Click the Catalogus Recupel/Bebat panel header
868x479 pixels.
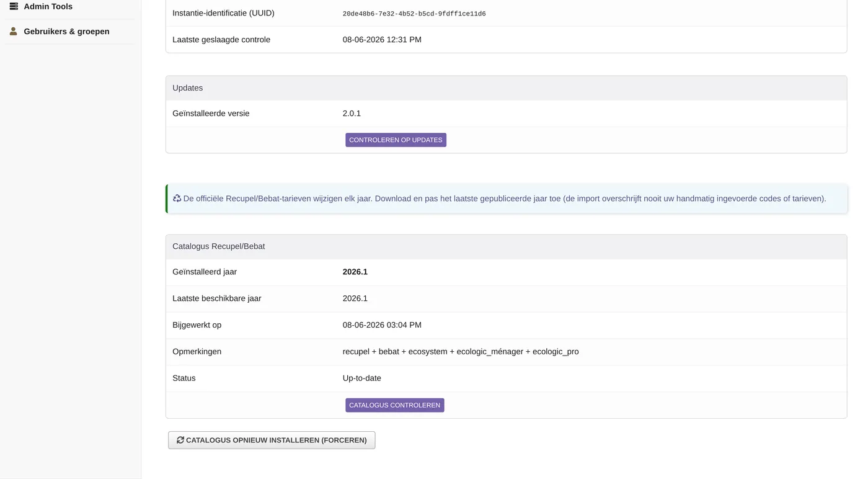[506, 246]
